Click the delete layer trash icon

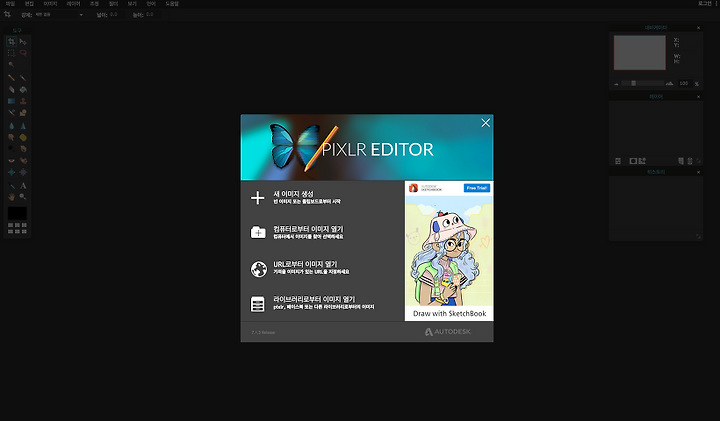coord(690,161)
